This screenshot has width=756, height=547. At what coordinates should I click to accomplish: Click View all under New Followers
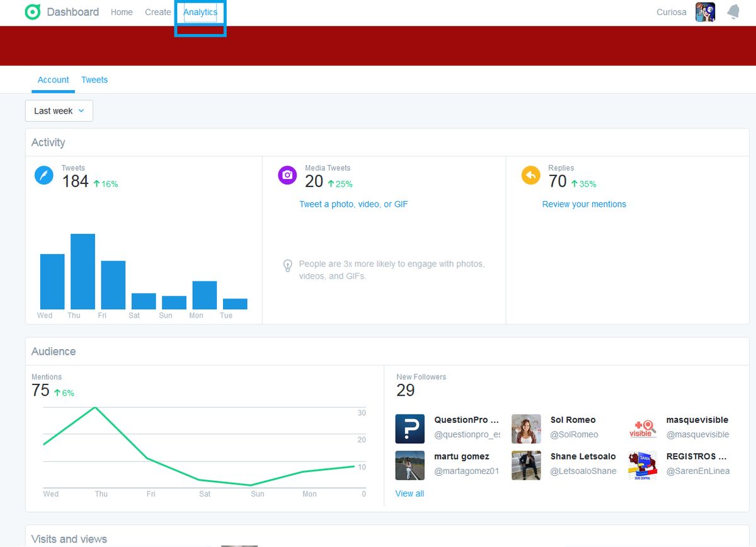pos(409,493)
